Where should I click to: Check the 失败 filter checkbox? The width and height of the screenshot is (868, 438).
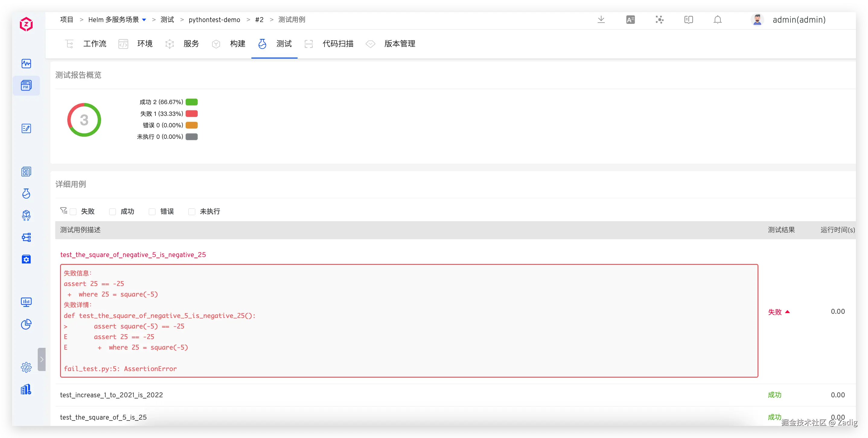73,211
